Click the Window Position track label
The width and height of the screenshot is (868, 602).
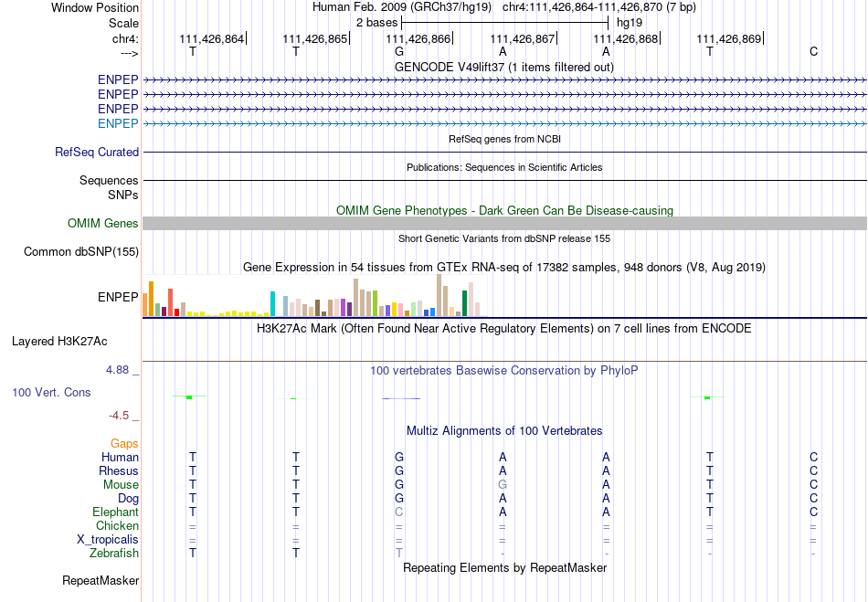pyautogui.click(x=95, y=7)
